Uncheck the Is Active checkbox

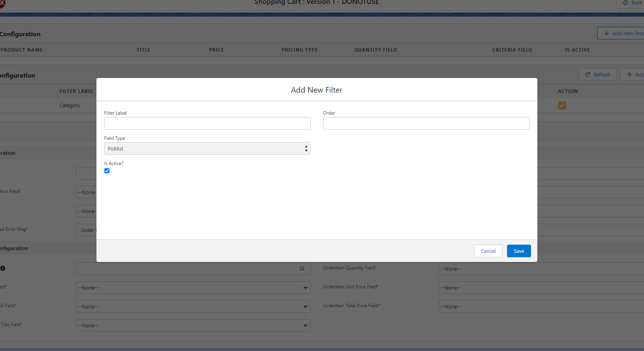tap(107, 171)
